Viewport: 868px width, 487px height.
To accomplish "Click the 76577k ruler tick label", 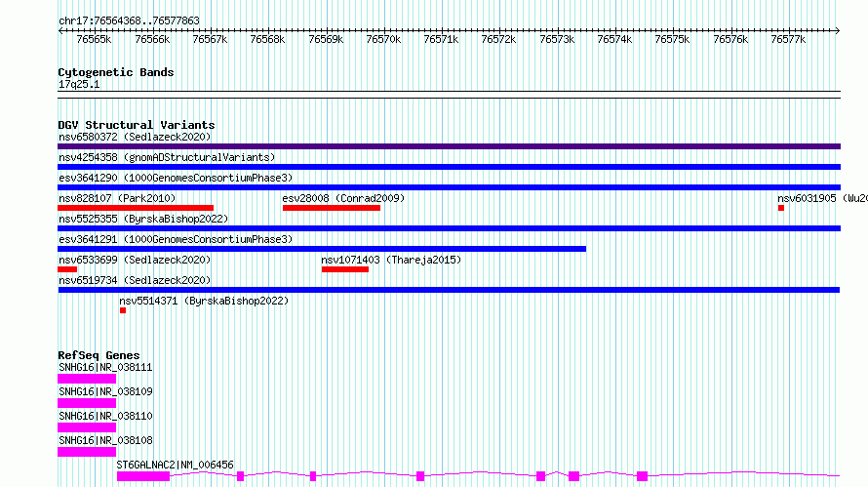I will (x=788, y=39).
